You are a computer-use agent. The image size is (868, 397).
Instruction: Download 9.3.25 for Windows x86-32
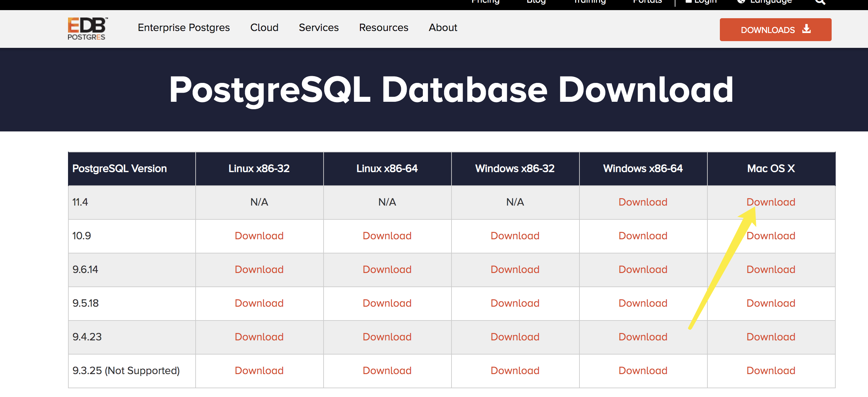pyautogui.click(x=515, y=371)
